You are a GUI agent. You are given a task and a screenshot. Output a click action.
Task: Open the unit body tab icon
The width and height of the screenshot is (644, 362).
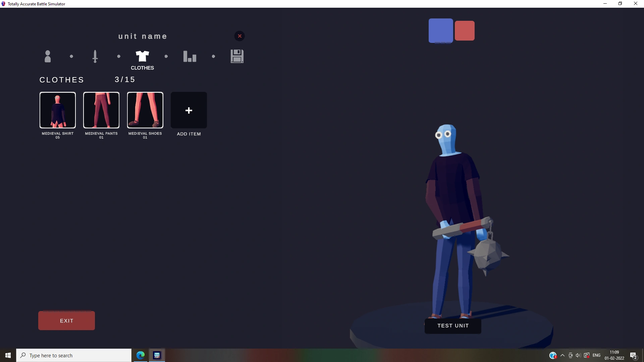point(48,56)
